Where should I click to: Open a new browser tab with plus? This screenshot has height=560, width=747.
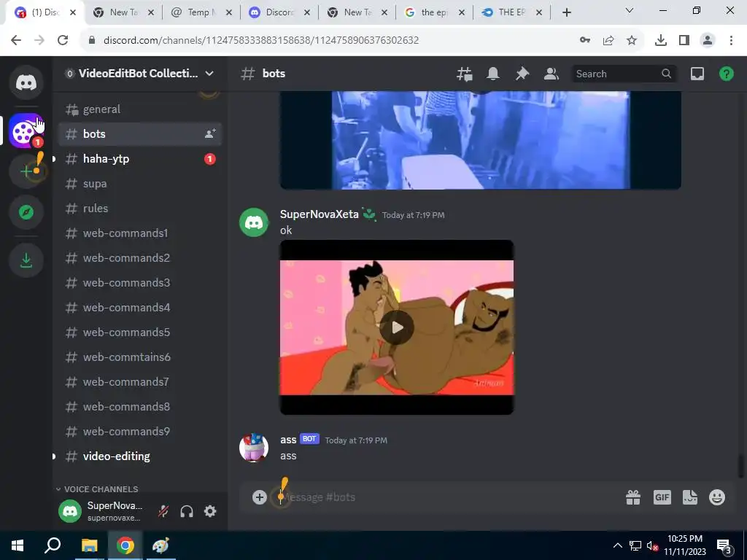click(566, 12)
